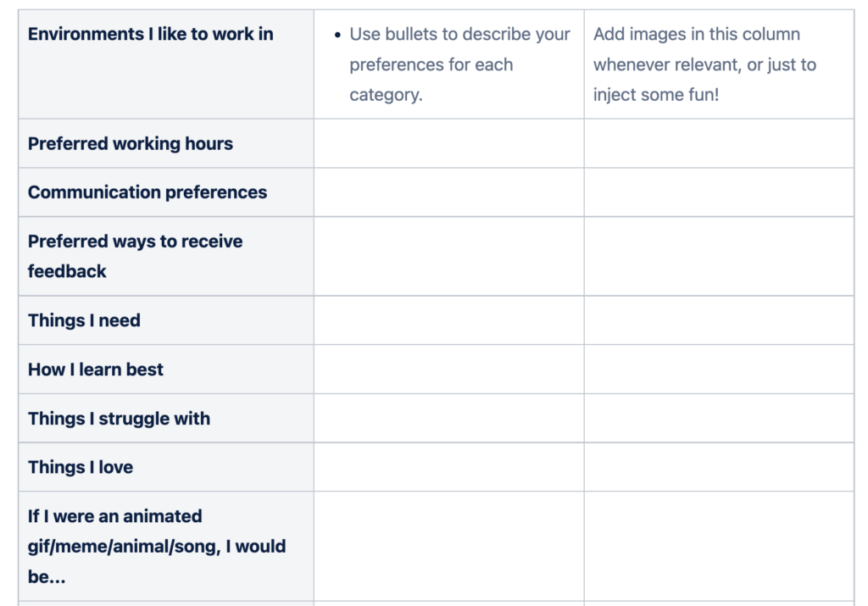Click the 'Things I struggle with' label cell
Image resolution: width=868 pixels, height=606 pixels.
[120, 419]
